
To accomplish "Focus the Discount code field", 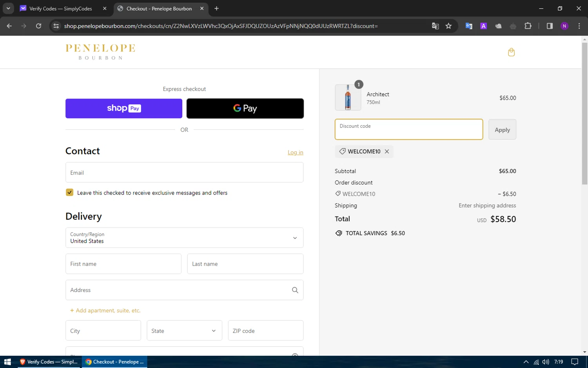I will (409, 129).
